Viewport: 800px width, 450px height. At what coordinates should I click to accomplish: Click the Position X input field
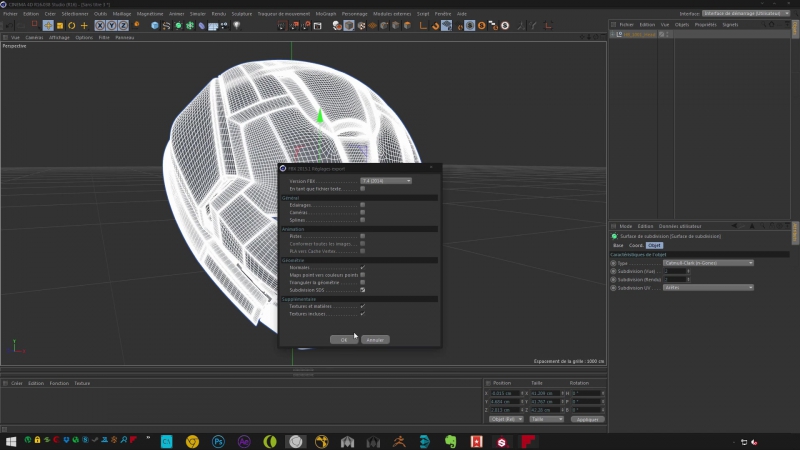click(505, 393)
